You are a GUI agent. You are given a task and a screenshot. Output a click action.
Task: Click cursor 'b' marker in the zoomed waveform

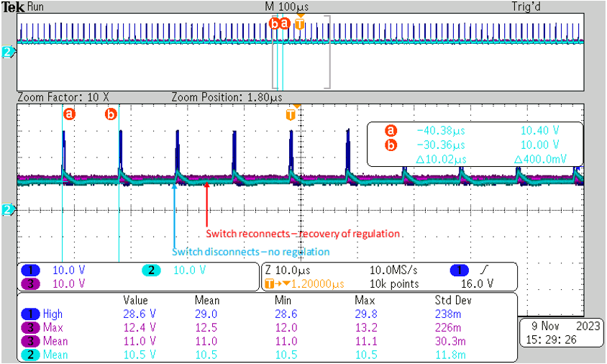pyautogui.click(x=111, y=114)
